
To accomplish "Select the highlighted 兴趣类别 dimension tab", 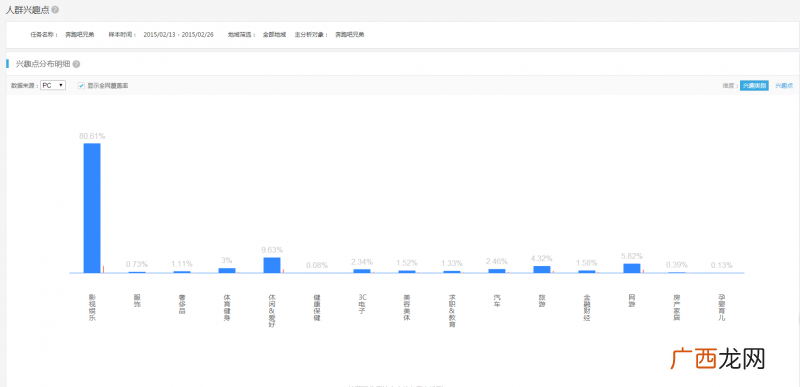I will tap(754, 86).
